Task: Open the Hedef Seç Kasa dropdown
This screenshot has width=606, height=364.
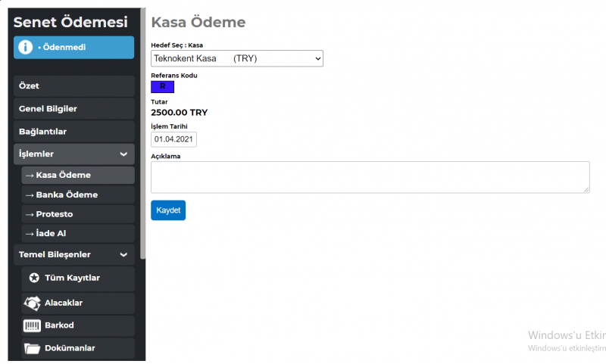Action: [x=237, y=59]
